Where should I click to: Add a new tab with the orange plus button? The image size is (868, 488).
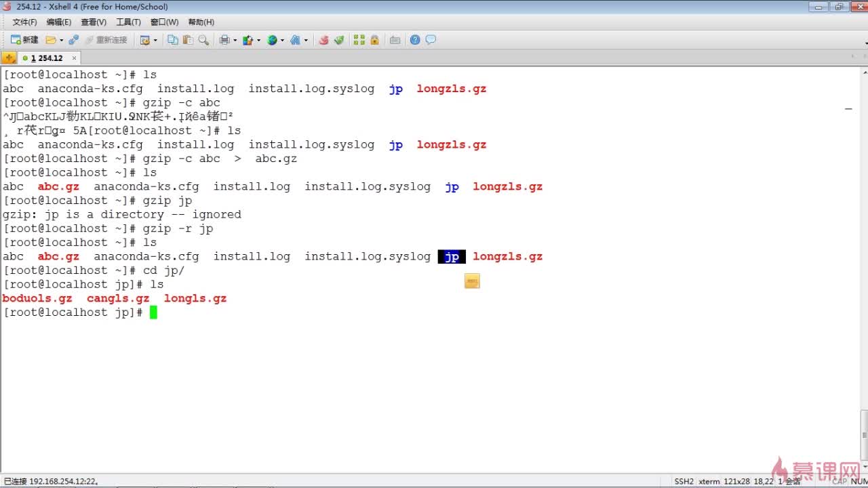click(x=9, y=58)
